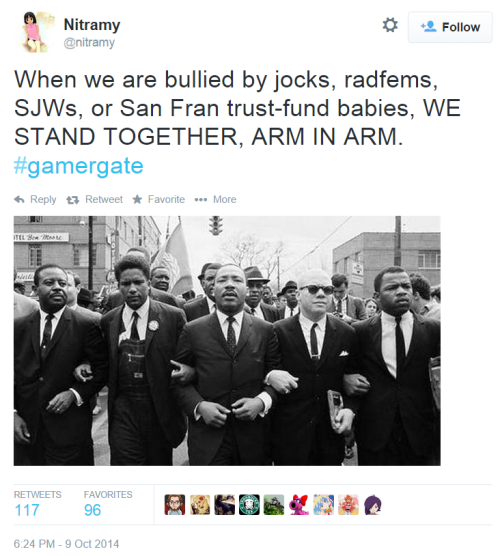
Task: Open the green Starbucks-logo avatar
Action: pos(249,505)
